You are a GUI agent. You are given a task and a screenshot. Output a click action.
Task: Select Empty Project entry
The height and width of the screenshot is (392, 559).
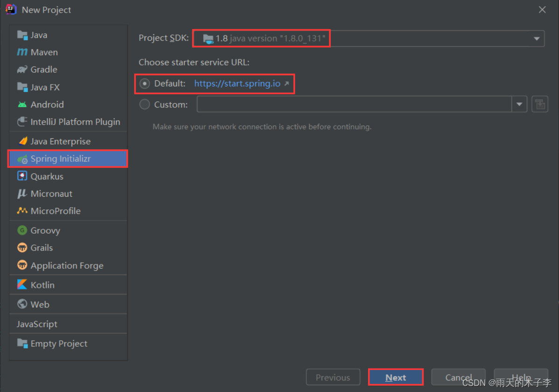coord(68,343)
